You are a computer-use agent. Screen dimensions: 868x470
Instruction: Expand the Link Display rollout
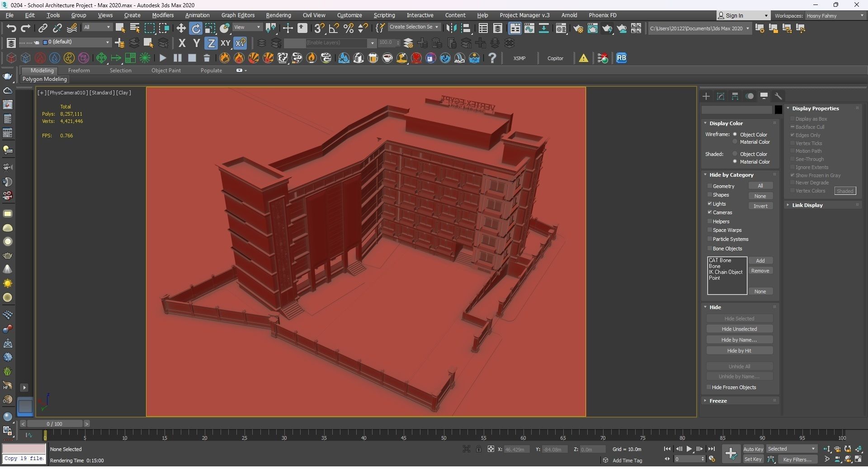click(807, 205)
